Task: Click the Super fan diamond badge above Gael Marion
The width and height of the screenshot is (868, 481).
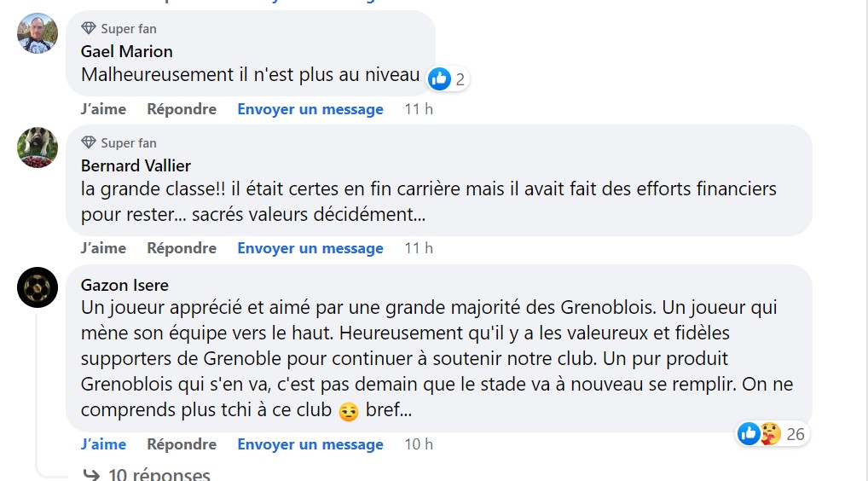Action: coord(89,29)
